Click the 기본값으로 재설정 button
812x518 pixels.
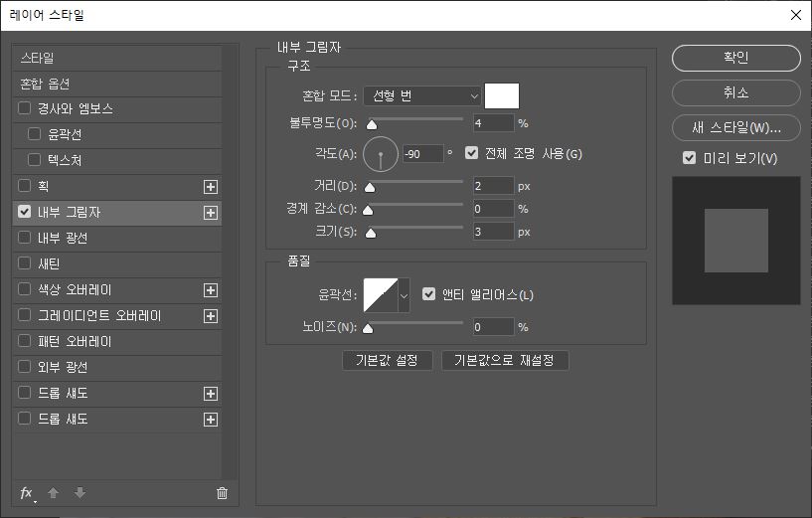(504, 361)
